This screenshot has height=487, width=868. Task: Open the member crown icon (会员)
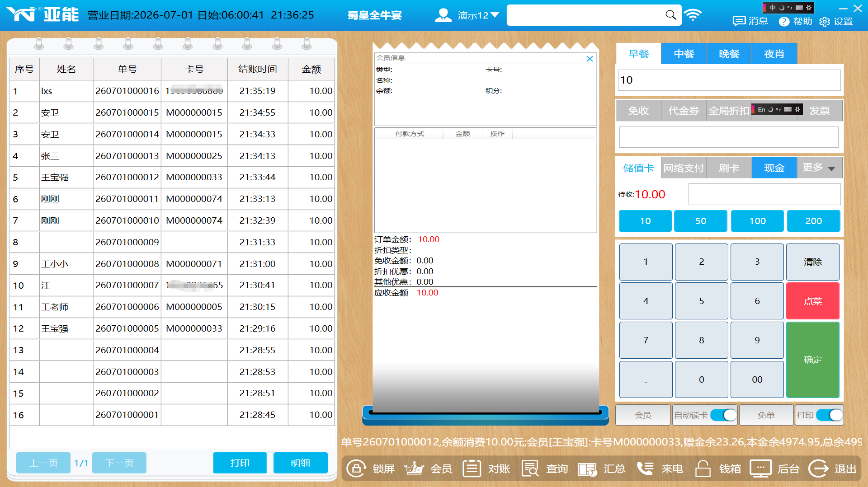414,468
